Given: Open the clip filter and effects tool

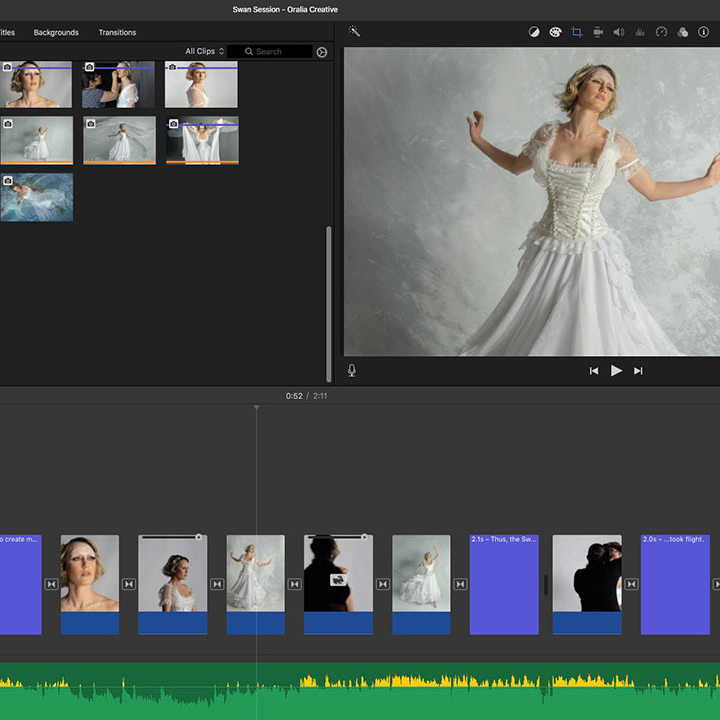Looking at the screenshot, I should 683,32.
